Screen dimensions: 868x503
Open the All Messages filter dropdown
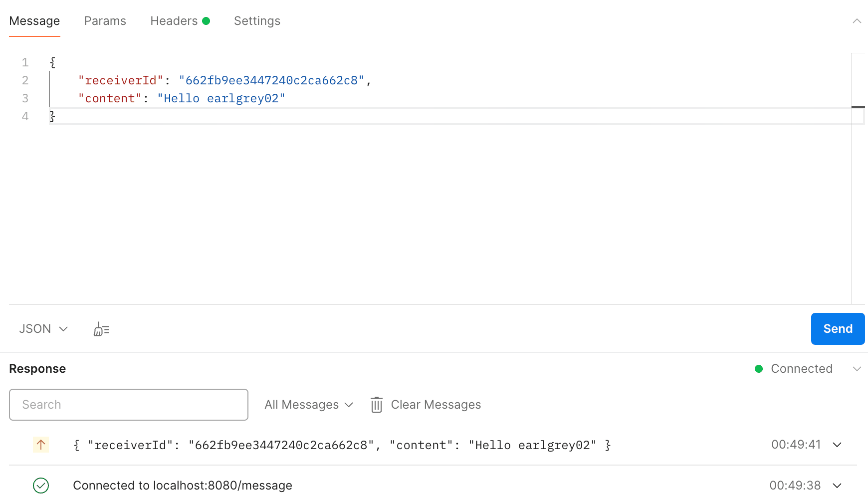(309, 405)
